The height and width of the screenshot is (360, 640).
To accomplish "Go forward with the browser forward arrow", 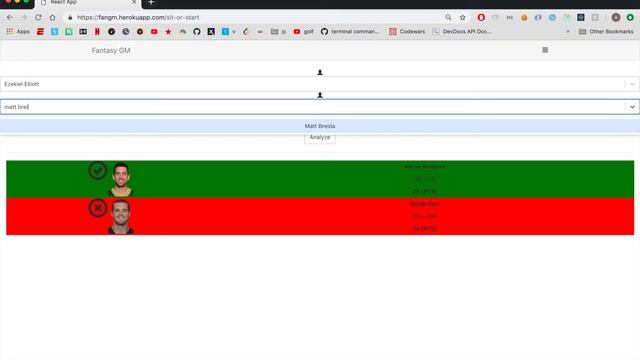I will click(24, 18).
